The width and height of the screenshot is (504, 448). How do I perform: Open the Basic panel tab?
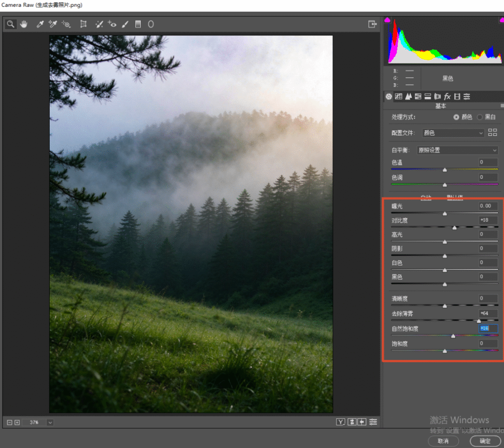389,96
